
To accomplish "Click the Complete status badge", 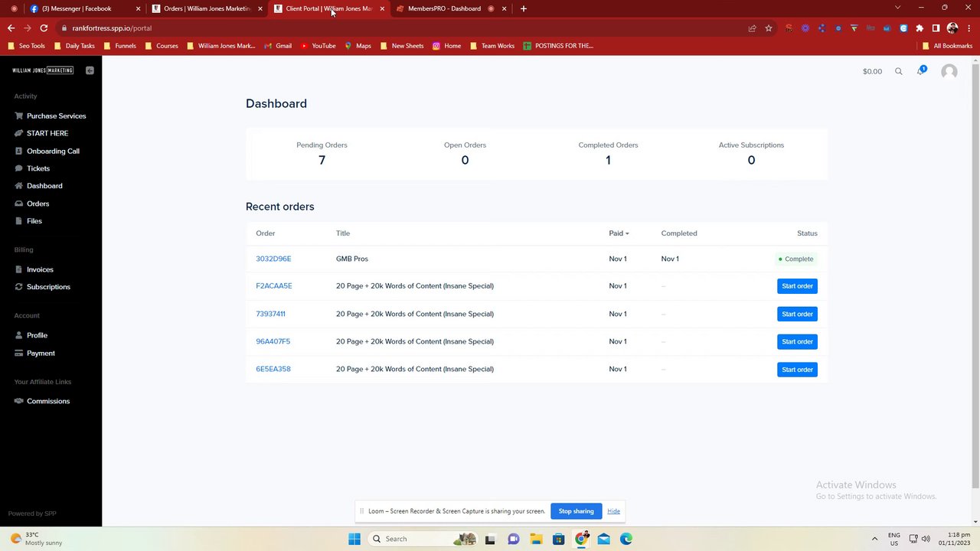I will pyautogui.click(x=796, y=259).
